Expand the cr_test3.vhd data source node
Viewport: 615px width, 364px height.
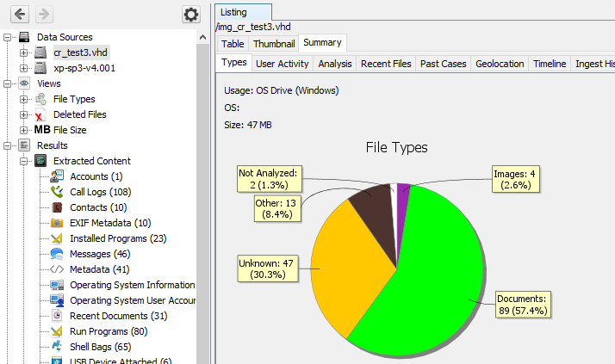(x=23, y=53)
